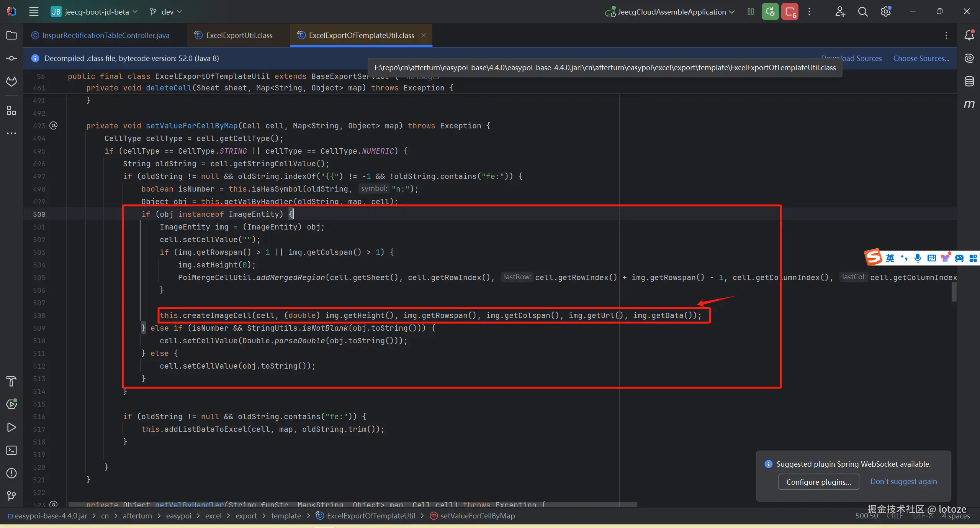Open the Commit tool window icon
This screenshot has width=980, height=528.
[11, 58]
